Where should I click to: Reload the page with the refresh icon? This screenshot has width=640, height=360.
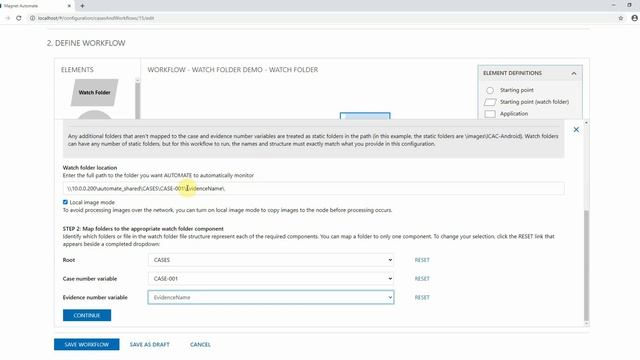click(x=19, y=18)
